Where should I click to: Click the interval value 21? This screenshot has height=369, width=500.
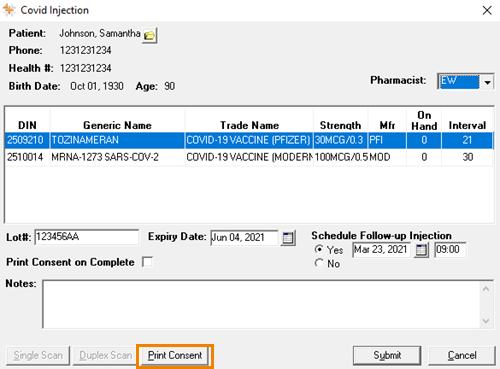point(467,140)
